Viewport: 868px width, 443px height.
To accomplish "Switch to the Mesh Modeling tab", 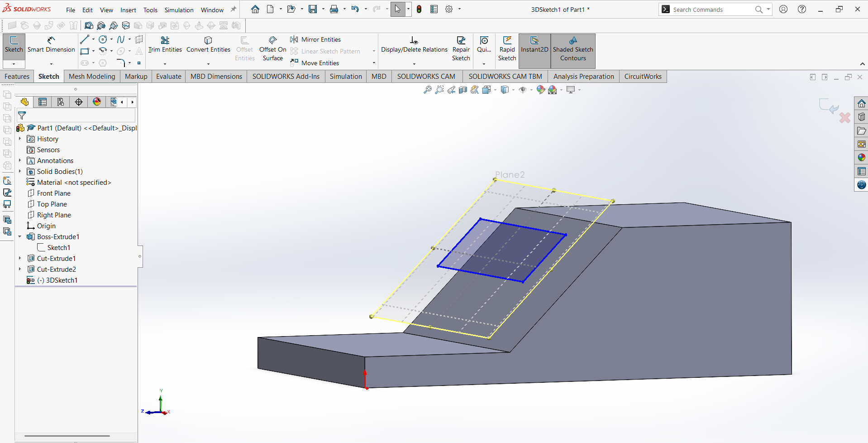I will tap(92, 76).
